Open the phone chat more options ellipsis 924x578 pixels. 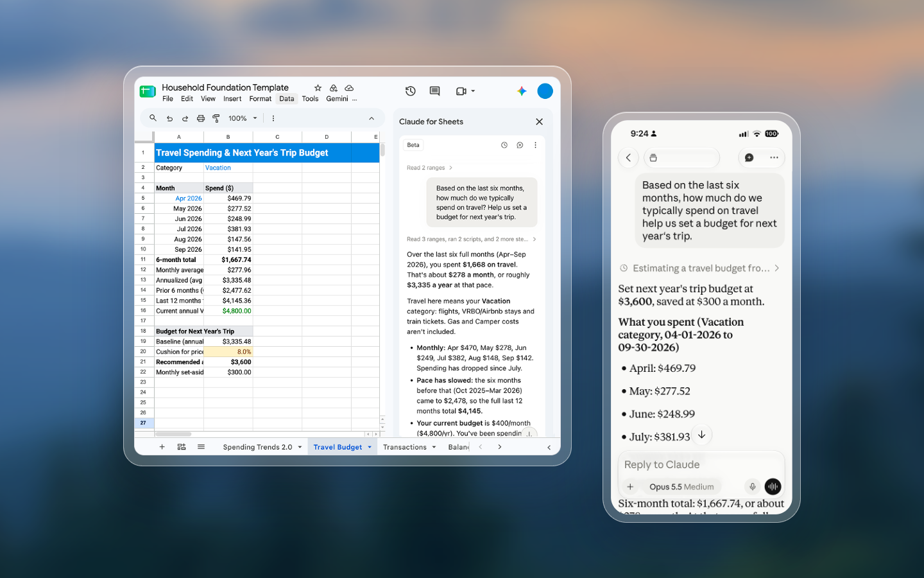[x=774, y=158]
